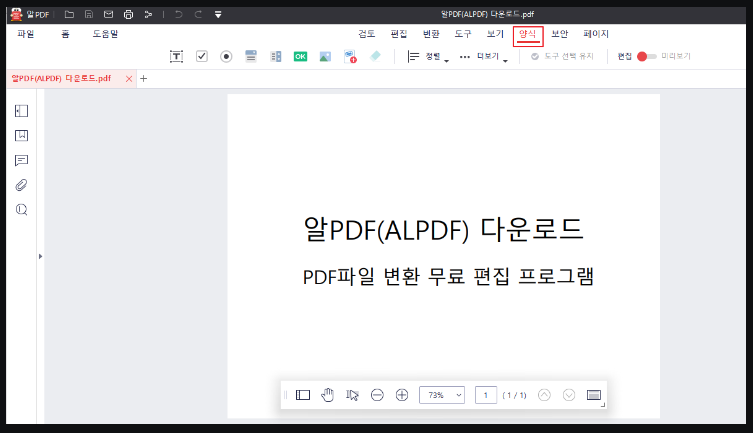The image size is (753, 433).
Task: Switch to the 검토 tab
Action: point(366,34)
